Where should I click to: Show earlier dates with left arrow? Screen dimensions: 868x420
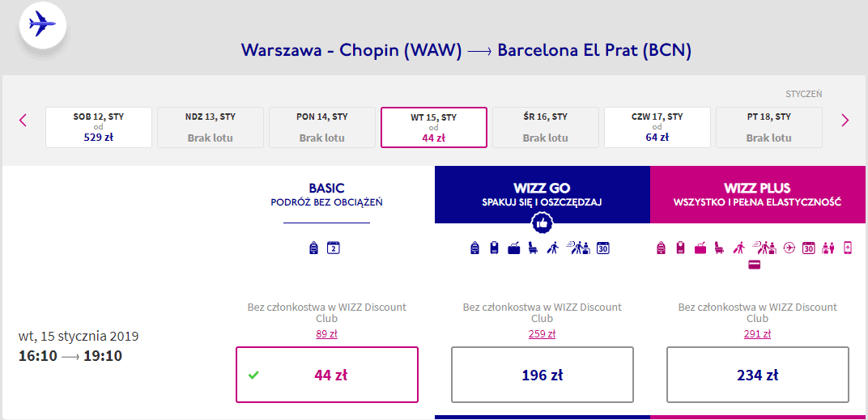point(23,121)
